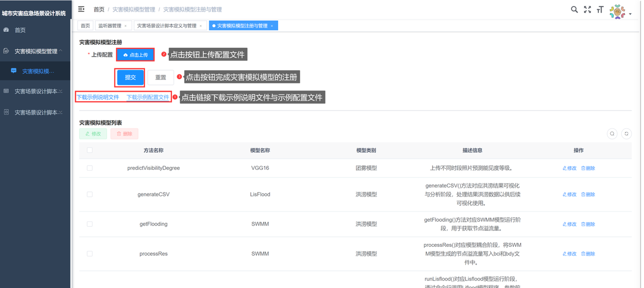The width and height of the screenshot is (644, 288).
Task: Toggle fullscreen mode icon
Action: click(x=587, y=9)
